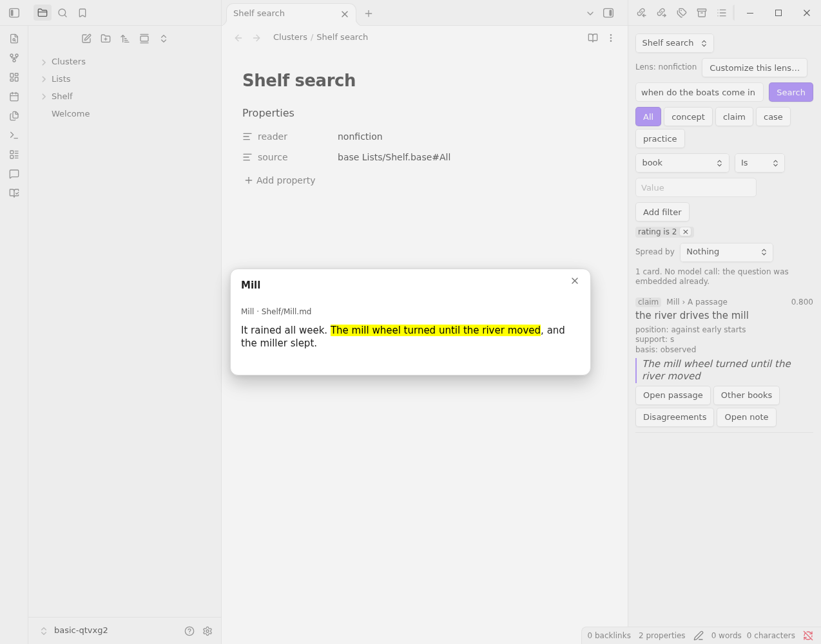Toggle the case filter chip
The height and width of the screenshot is (644, 821).
(773, 117)
